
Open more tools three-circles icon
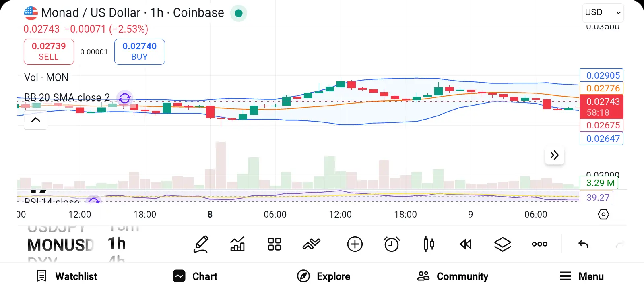pyautogui.click(x=539, y=244)
